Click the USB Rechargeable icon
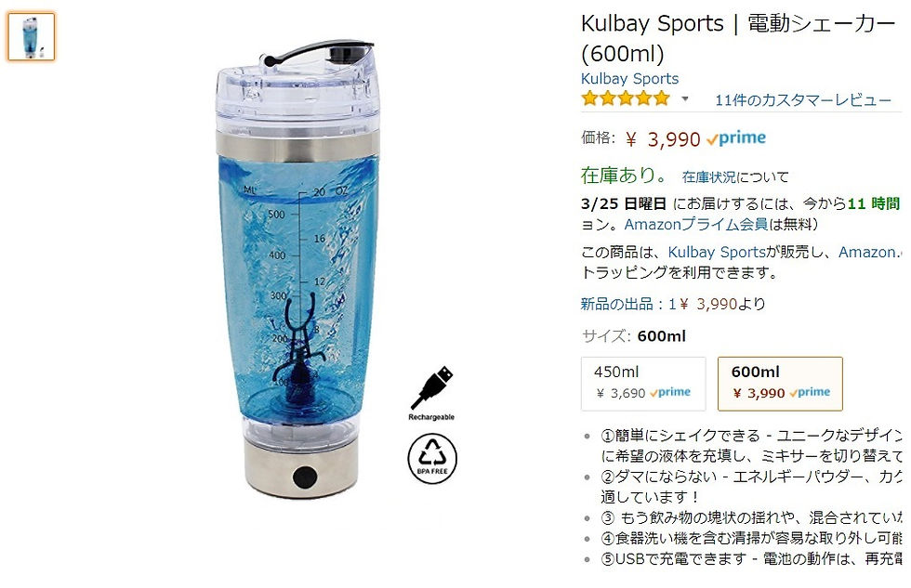 [x=431, y=392]
